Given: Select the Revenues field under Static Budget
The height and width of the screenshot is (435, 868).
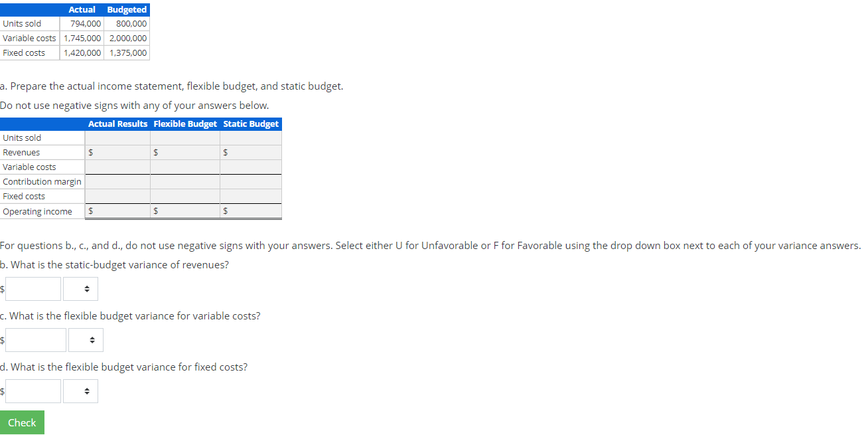Looking at the screenshot, I should click(x=252, y=152).
